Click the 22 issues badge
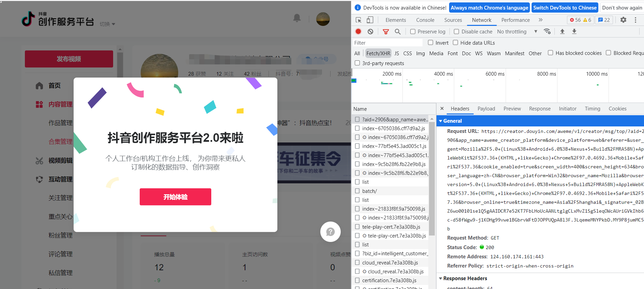 [604, 20]
